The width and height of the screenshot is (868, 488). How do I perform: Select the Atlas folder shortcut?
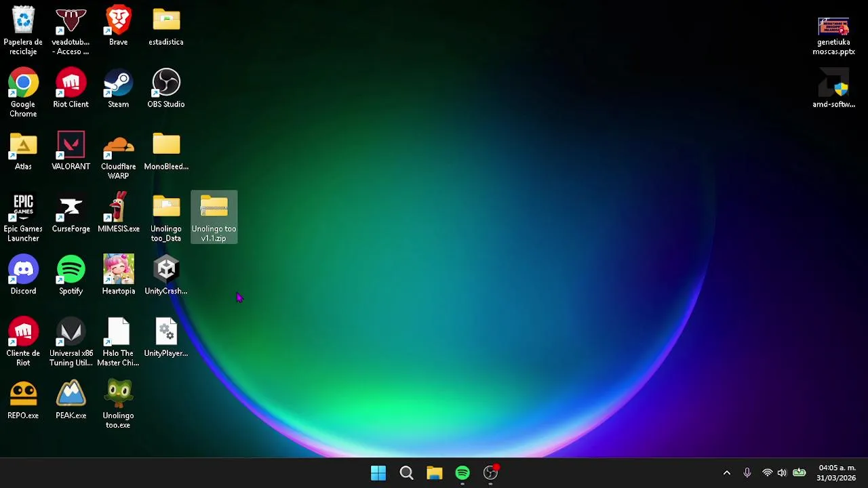click(23, 150)
